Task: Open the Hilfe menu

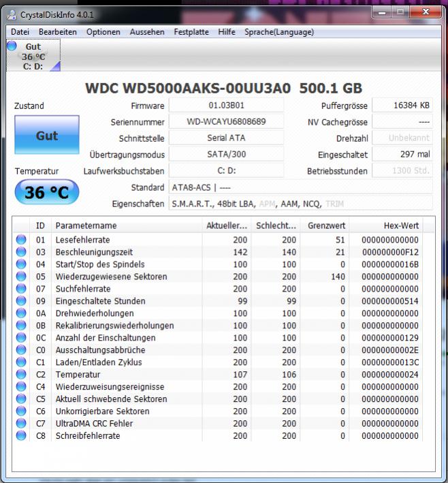Action: [x=227, y=32]
